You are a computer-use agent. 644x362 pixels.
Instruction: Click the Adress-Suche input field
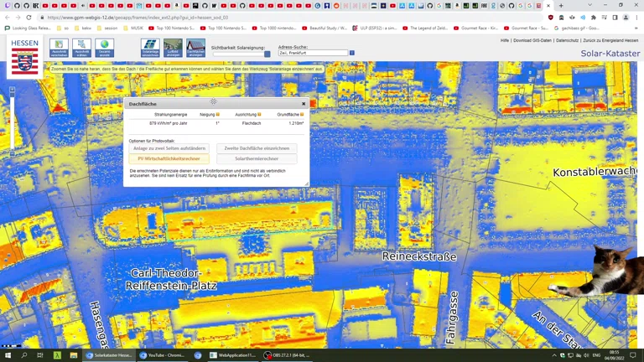pyautogui.click(x=312, y=53)
